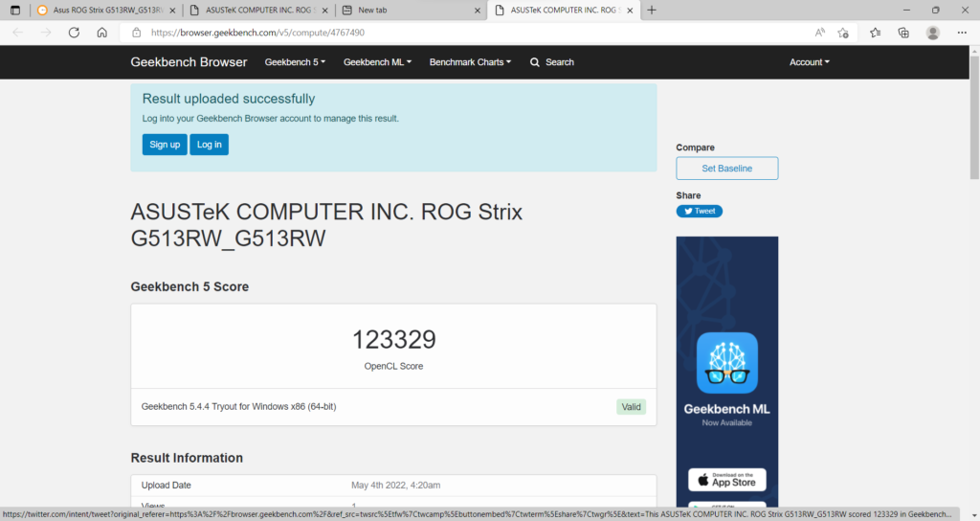Click the Geekbench 5.4.4 Tryout version text
Viewport: 980px width, 521px height.
point(238,406)
